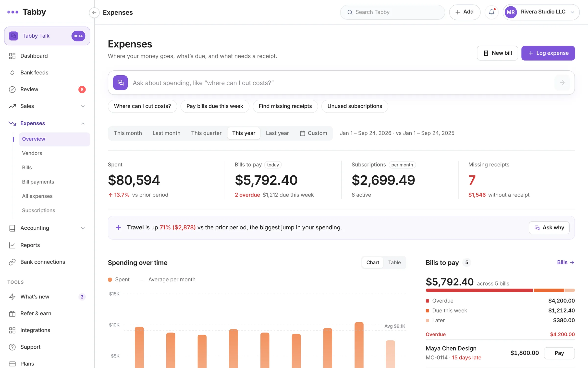The image size is (588, 368).
Task: Switch spending view to Chart
Action: point(373,263)
